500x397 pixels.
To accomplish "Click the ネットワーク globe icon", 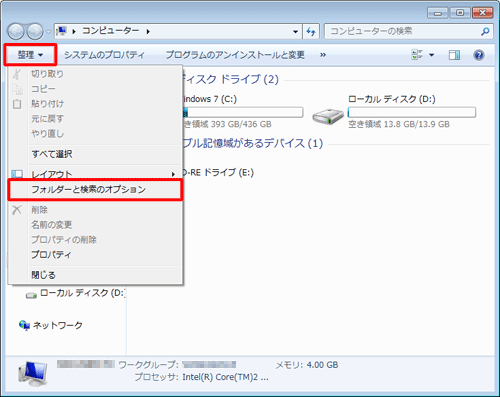I will coord(24,325).
